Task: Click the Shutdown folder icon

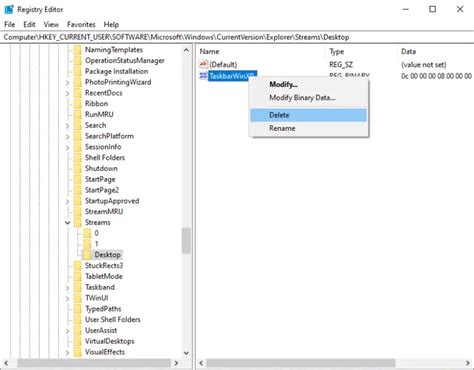Action: click(x=78, y=169)
